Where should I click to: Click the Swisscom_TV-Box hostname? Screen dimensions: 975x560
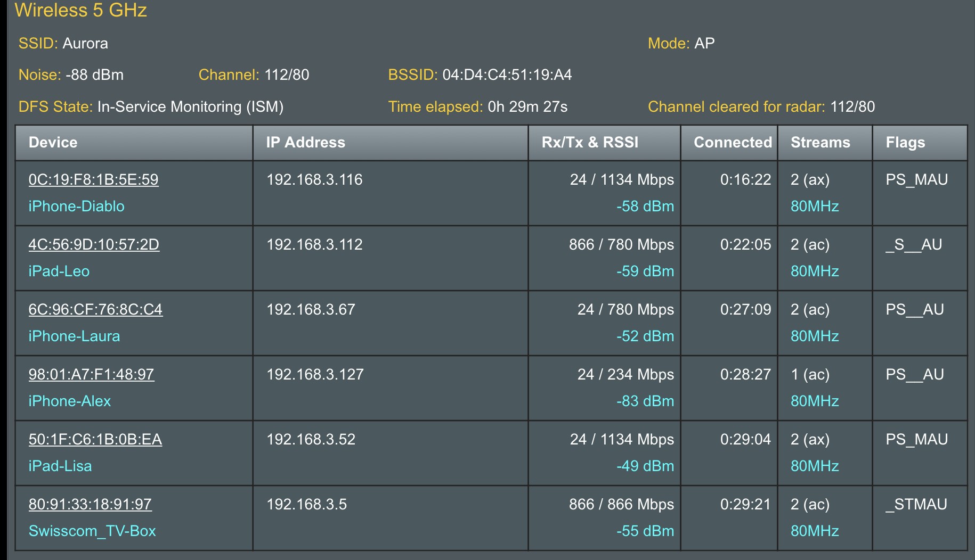point(92,531)
